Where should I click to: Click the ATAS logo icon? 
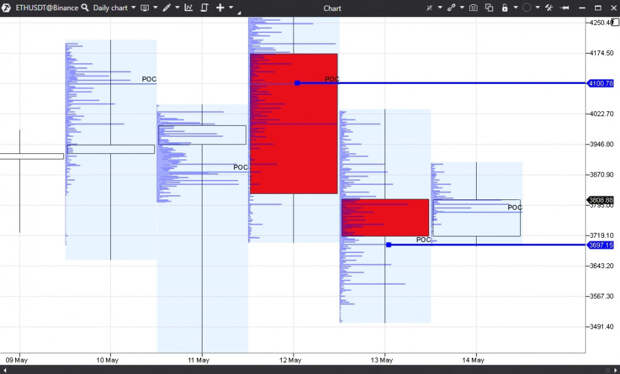coord(6,8)
